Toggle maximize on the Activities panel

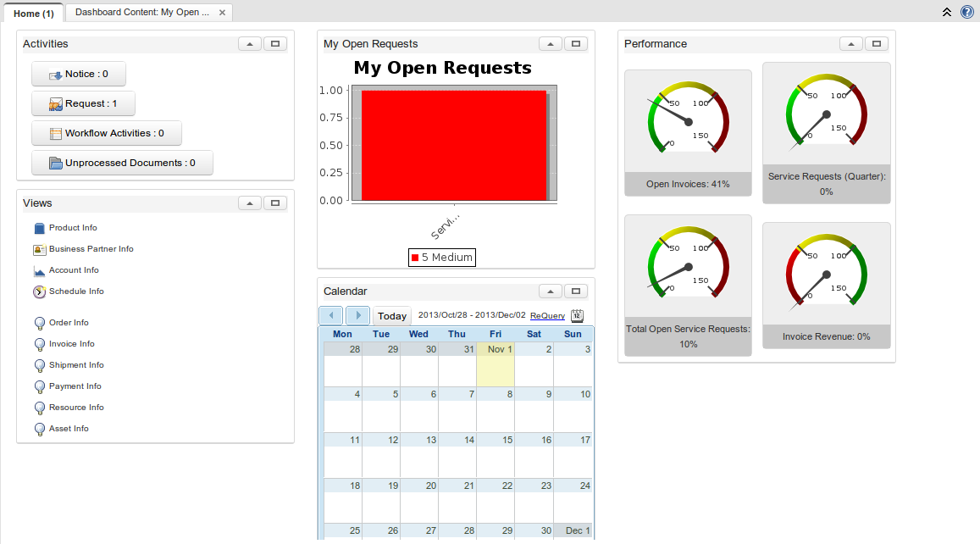point(274,43)
